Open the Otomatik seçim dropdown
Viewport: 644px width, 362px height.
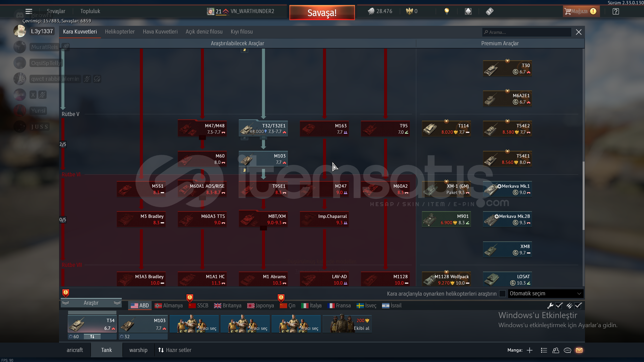coord(545,294)
